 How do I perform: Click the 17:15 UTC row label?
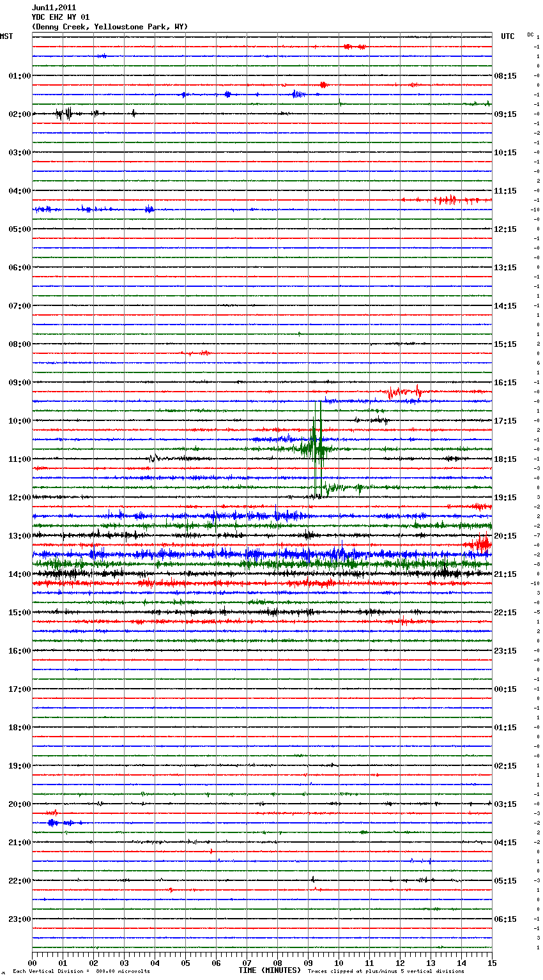(x=505, y=420)
